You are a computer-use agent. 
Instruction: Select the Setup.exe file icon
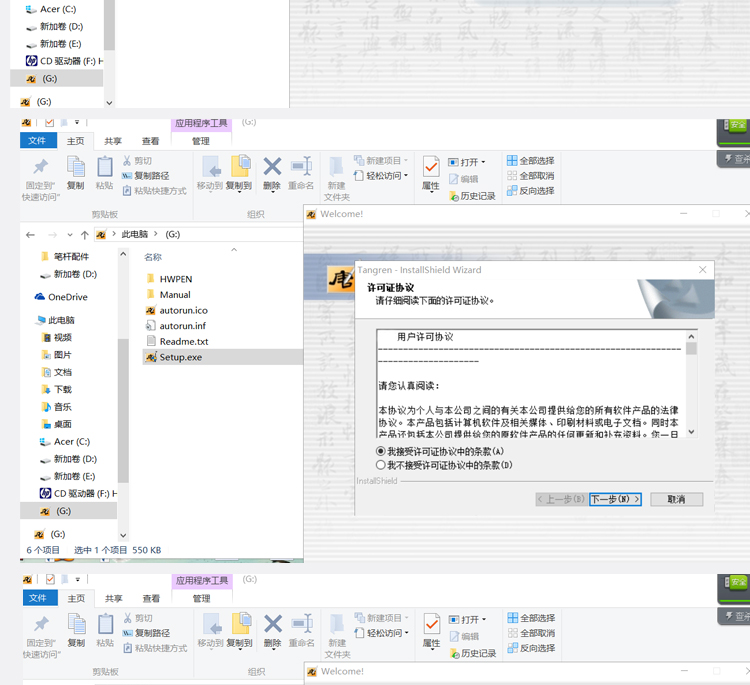coord(151,357)
